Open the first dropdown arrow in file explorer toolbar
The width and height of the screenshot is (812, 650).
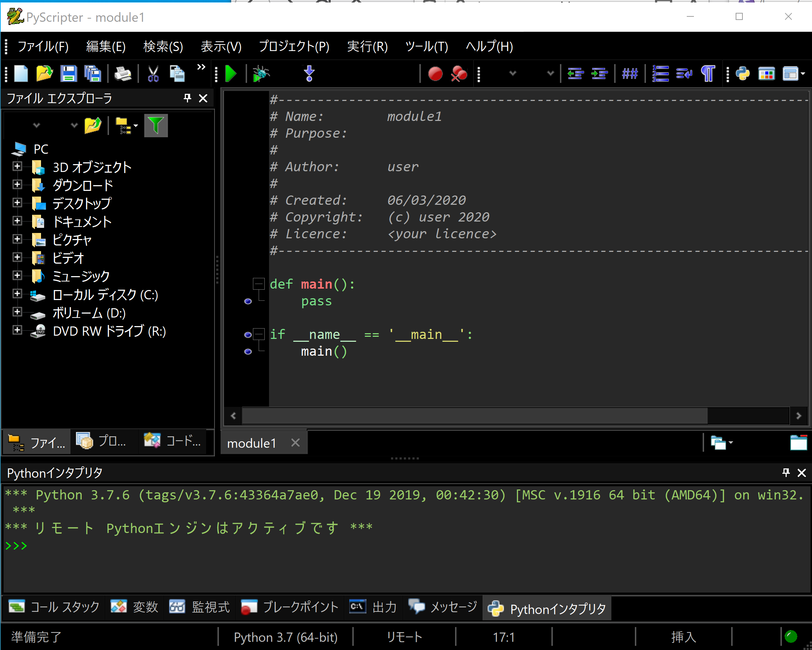[x=36, y=126]
